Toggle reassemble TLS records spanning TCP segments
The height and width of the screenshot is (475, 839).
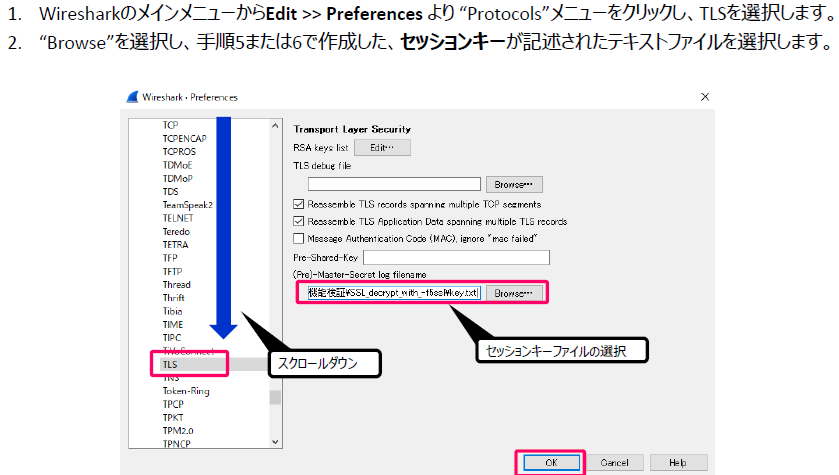[299, 204]
